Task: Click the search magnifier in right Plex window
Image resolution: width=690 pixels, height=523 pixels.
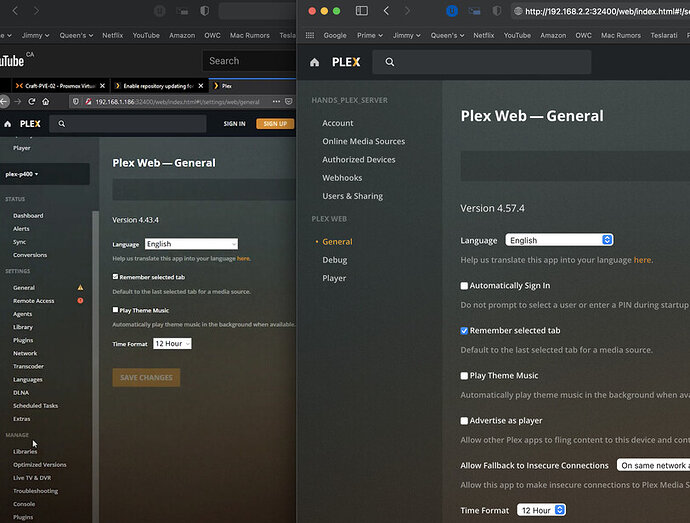Action: pos(389,62)
